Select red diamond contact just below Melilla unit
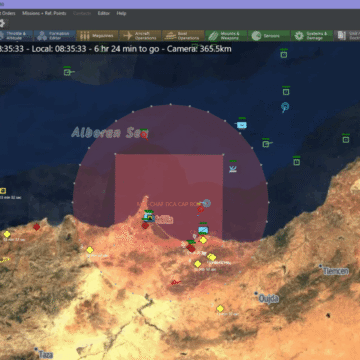 tap(145, 225)
